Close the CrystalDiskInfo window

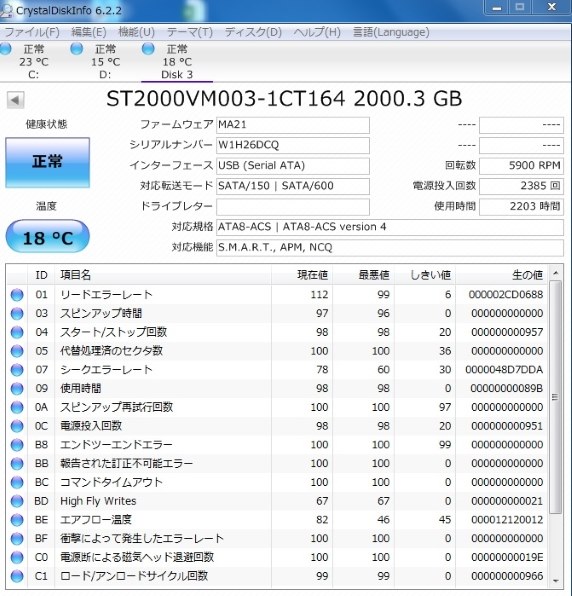[x=551, y=8]
